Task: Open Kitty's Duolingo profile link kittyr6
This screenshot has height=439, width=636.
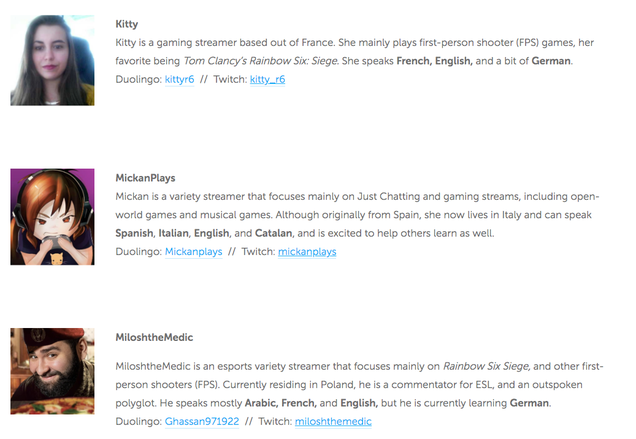Action: click(179, 80)
